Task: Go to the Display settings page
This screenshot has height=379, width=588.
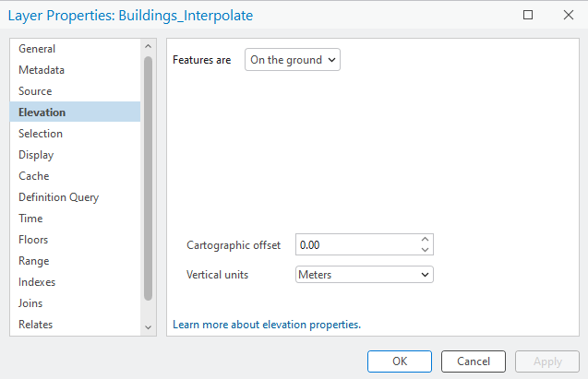Action: pos(36,155)
